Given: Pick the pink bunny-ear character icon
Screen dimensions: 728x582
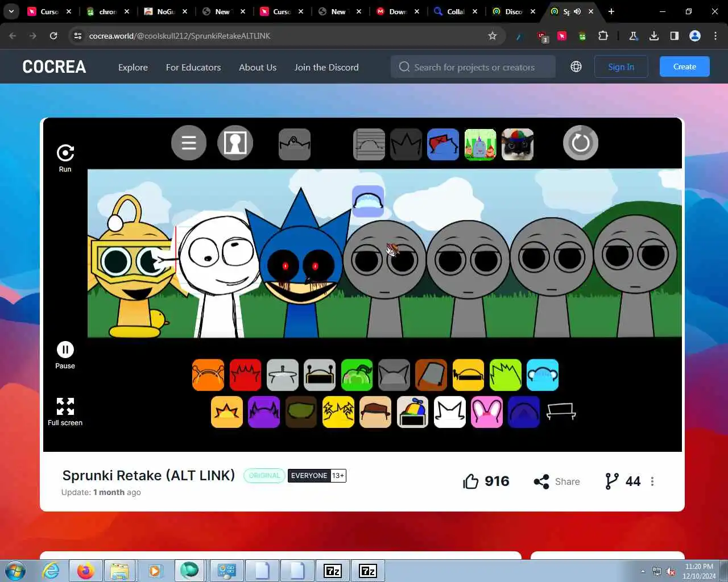Looking at the screenshot, I should (487, 412).
